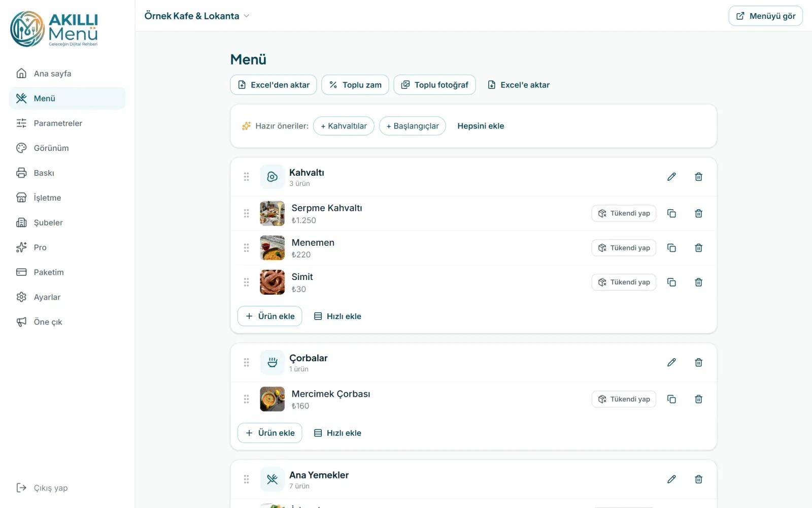Open the Pro page in the sidebar
This screenshot has width=812, height=508.
(x=67, y=247)
